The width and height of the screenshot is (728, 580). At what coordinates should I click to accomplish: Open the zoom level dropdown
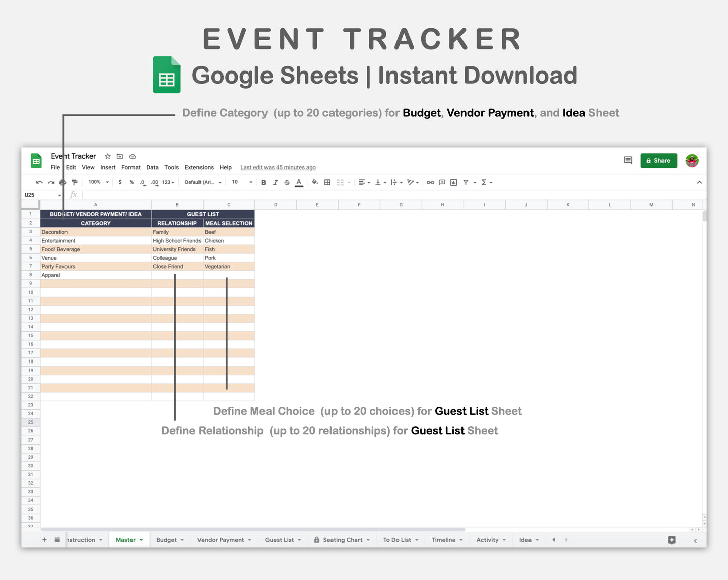(97, 182)
